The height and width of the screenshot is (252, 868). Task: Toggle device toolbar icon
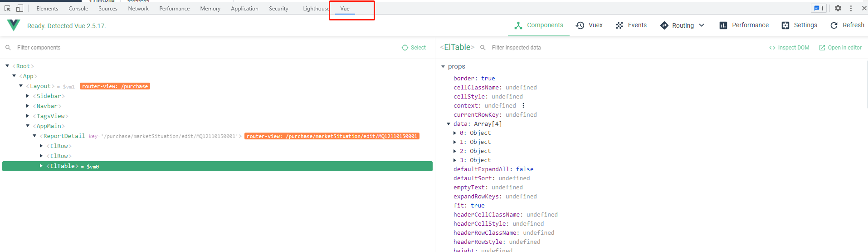click(x=20, y=8)
